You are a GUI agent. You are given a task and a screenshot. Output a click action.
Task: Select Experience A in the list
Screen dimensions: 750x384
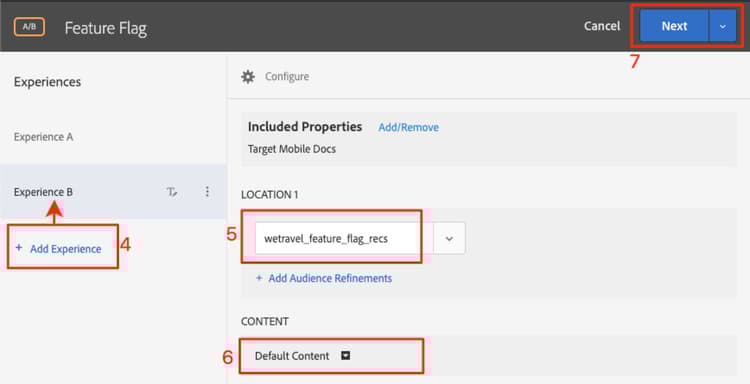44,137
